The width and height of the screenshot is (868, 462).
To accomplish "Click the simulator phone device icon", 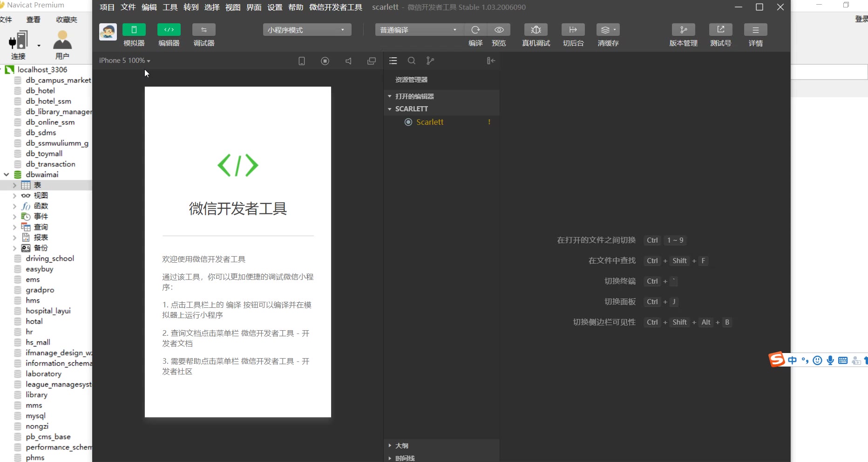I will click(x=302, y=61).
